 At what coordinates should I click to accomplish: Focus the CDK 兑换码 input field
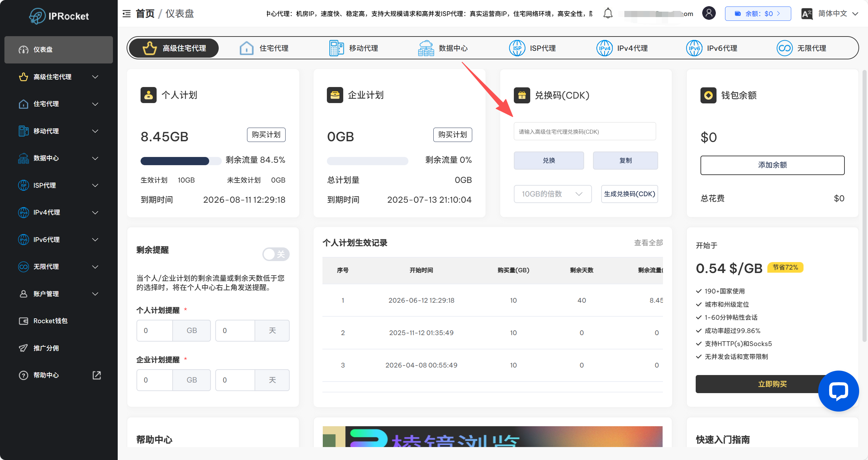tap(585, 131)
